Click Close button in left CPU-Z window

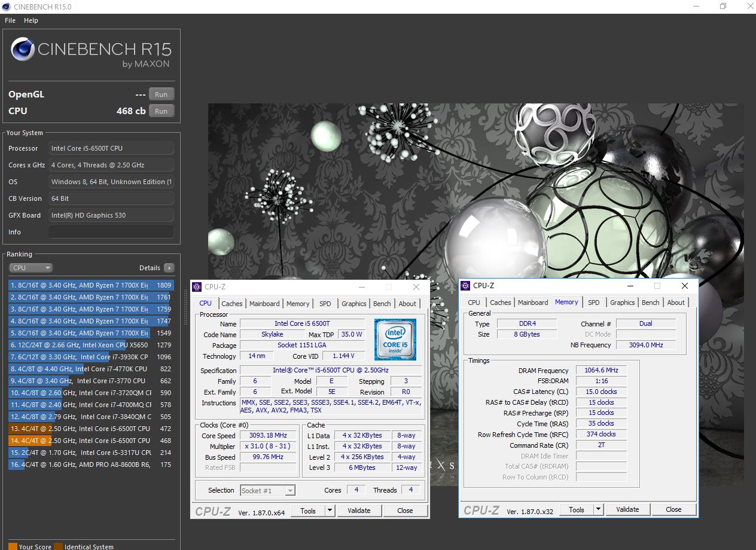[x=405, y=511]
